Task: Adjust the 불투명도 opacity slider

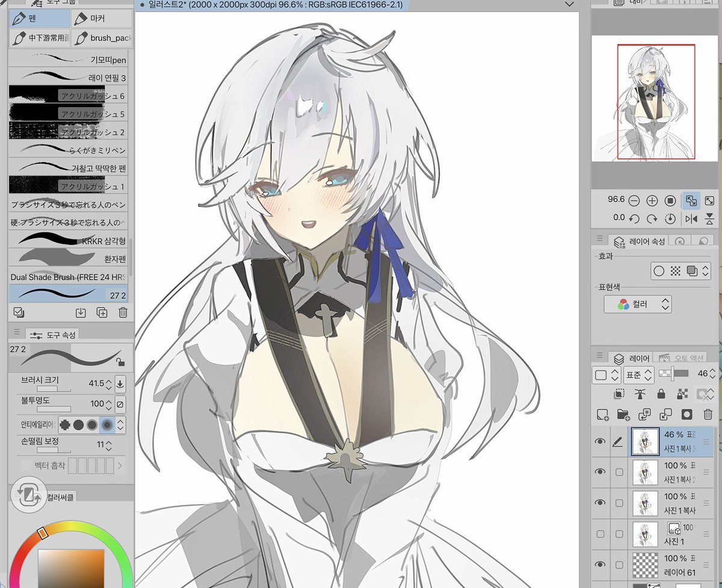Action: click(54, 409)
